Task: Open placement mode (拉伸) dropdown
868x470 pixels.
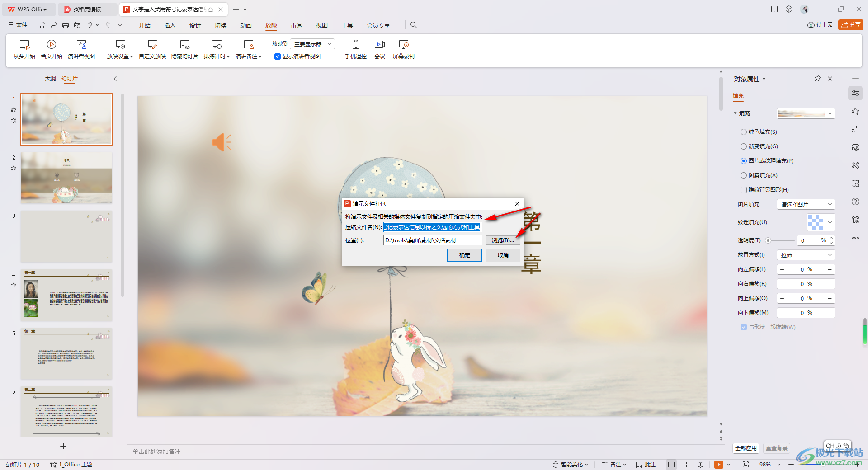Action: tap(806, 255)
